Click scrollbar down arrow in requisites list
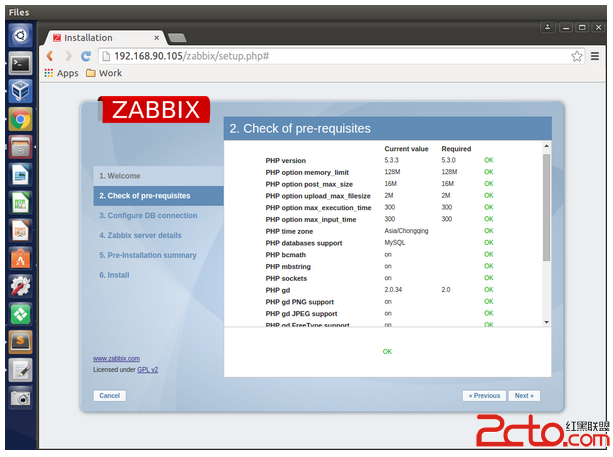The height and width of the screenshot is (457, 613). point(547,322)
